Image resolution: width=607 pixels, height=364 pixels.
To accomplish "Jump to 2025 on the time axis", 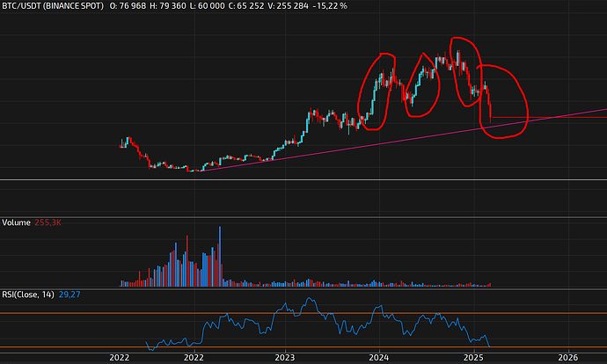I will pyautogui.click(x=473, y=358).
